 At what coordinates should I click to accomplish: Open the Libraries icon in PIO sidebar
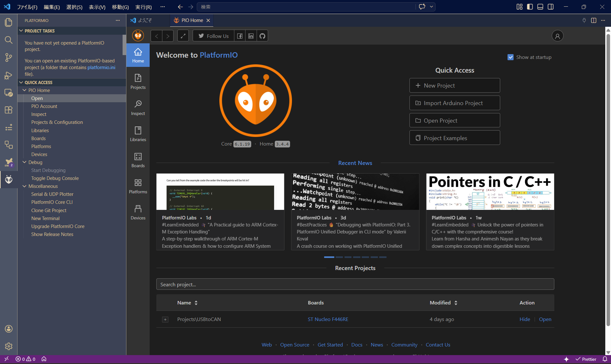point(138,134)
